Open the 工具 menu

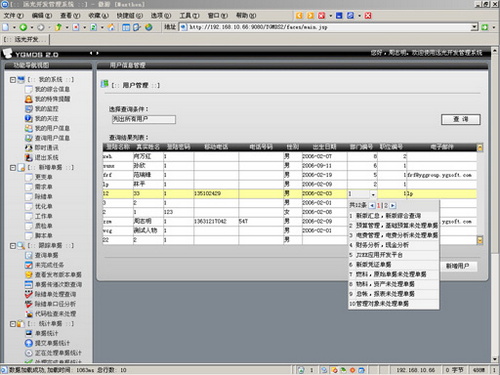(x=189, y=16)
